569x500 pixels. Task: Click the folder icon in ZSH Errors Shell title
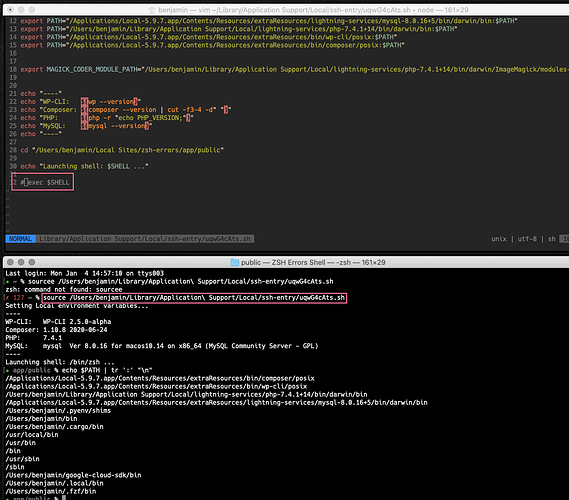click(x=235, y=262)
